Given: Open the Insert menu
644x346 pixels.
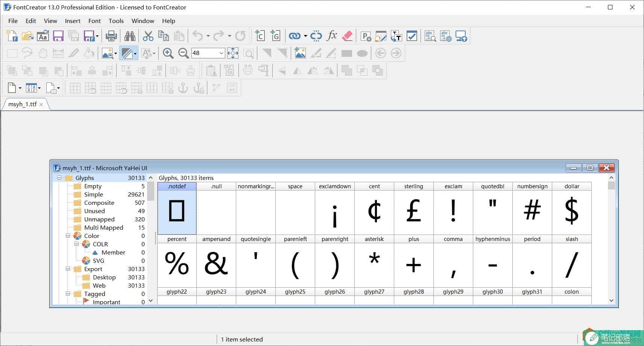Looking at the screenshot, I should coord(73,21).
